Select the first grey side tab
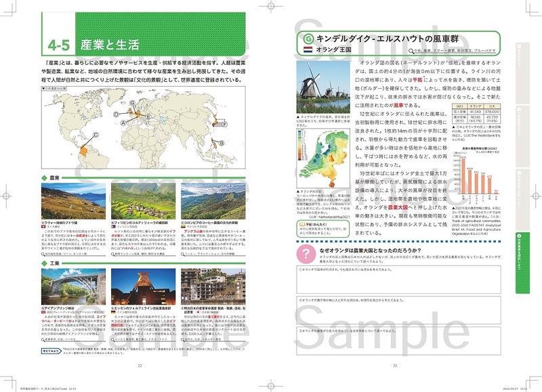This screenshot has height=392, width=542. pyautogui.click(x=522, y=72)
